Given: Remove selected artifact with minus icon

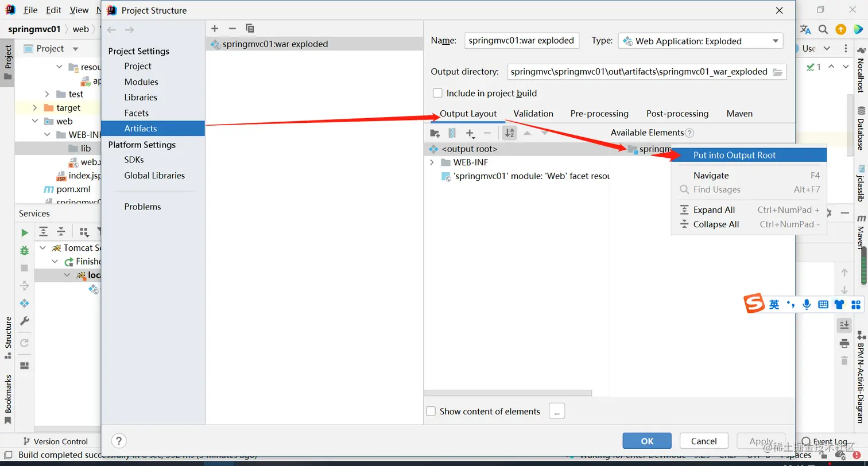Looking at the screenshot, I should (232, 28).
